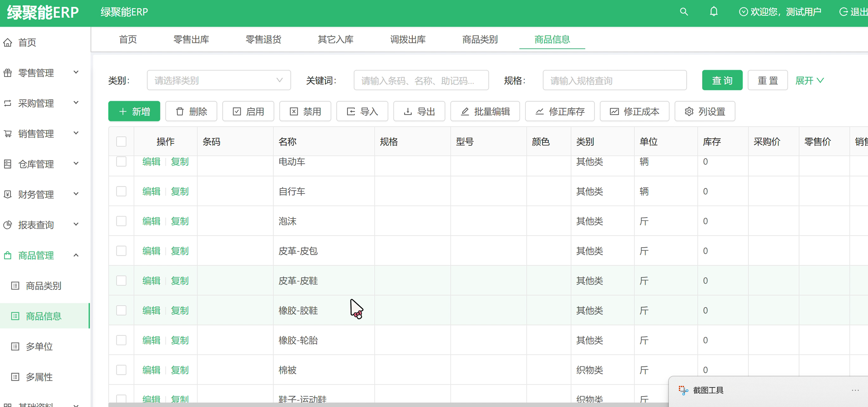Switch to the 调拨出库 tab
This screenshot has height=407, width=868.
click(408, 39)
